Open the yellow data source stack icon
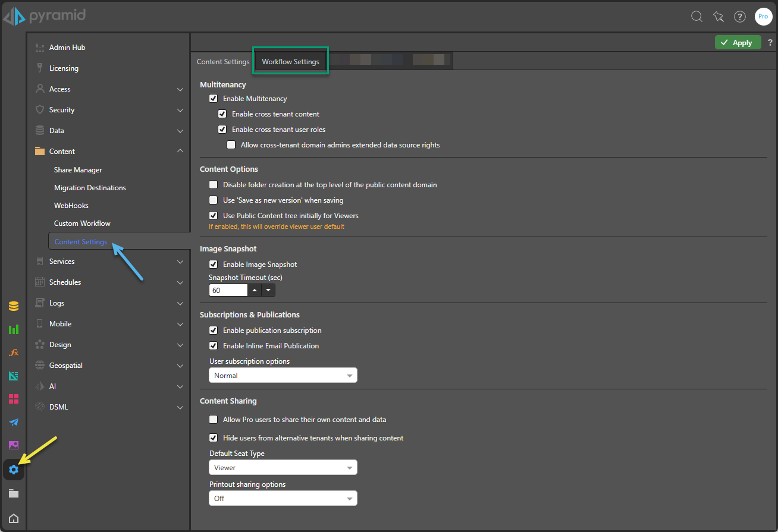Image resolution: width=778 pixels, height=532 pixels. pyautogui.click(x=14, y=307)
